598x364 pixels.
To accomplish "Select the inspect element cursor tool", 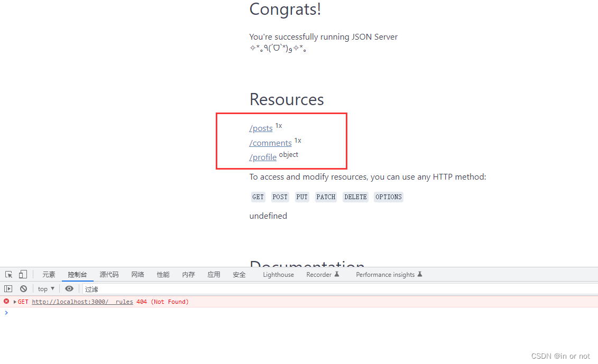I will pos(8,274).
